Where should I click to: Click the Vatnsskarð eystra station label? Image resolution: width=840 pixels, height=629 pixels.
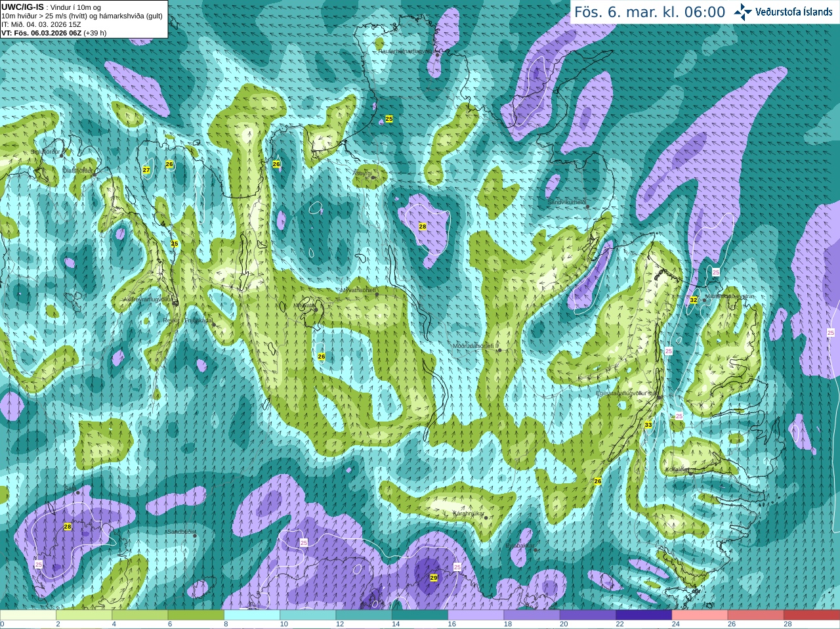[x=730, y=296]
